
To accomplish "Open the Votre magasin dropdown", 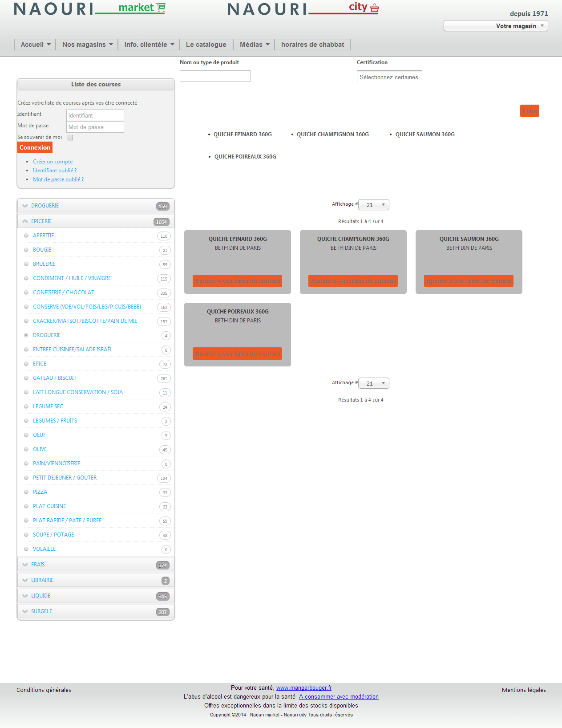I will pyautogui.click(x=496, y=26).
